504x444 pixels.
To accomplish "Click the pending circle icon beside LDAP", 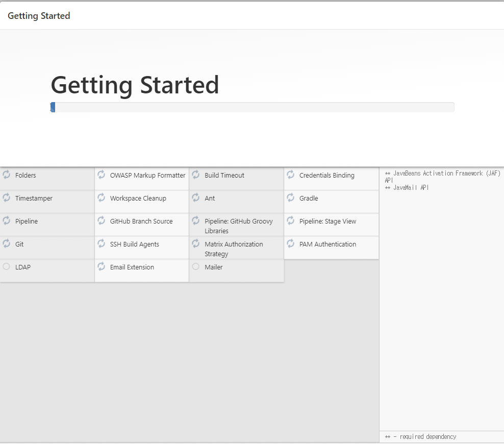I will pyautogui.click(x=7, y=266).
